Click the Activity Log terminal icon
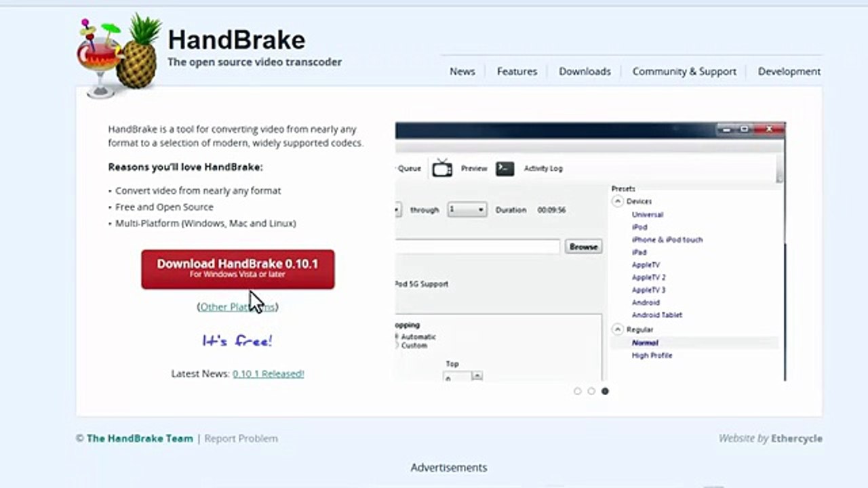The image size is (868, 488). 505,168
